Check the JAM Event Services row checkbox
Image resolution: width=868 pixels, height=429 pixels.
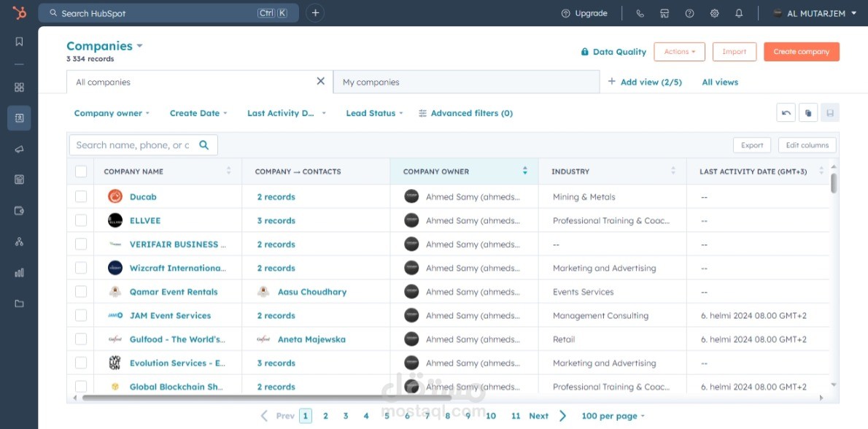click(81, 315)
